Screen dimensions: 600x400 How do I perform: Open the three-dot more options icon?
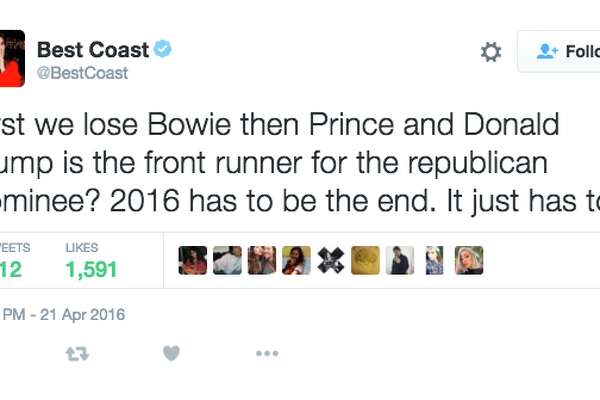[267, 353]
